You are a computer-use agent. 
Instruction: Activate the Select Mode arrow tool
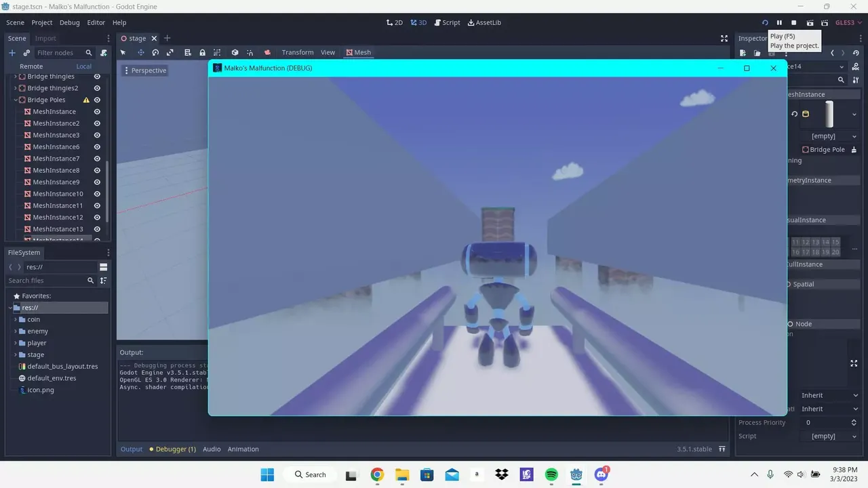click(x=123, y=52)
